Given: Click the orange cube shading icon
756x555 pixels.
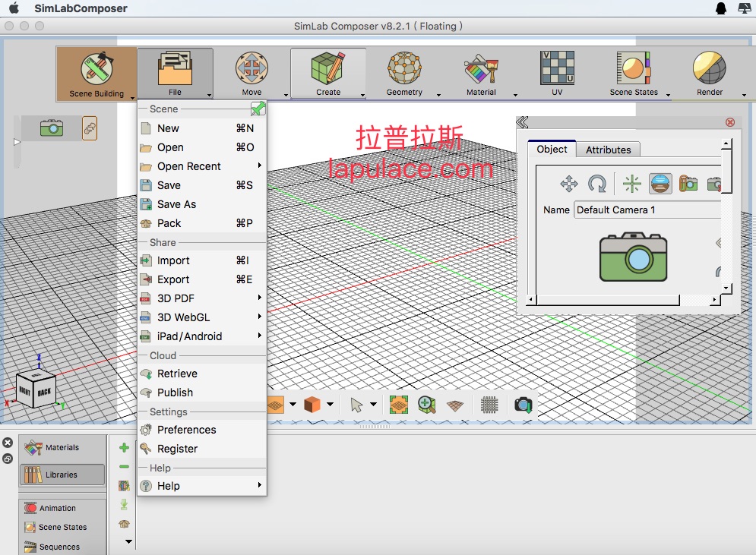Looking at the screenshot, I should pos(312,405).
